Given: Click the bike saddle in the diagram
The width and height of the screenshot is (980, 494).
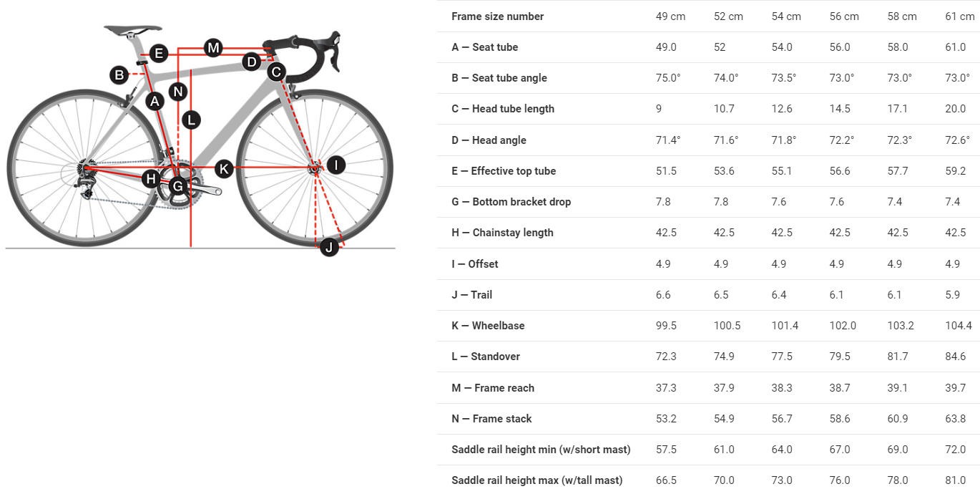Looking at the screenshot, I should [132, 30].
